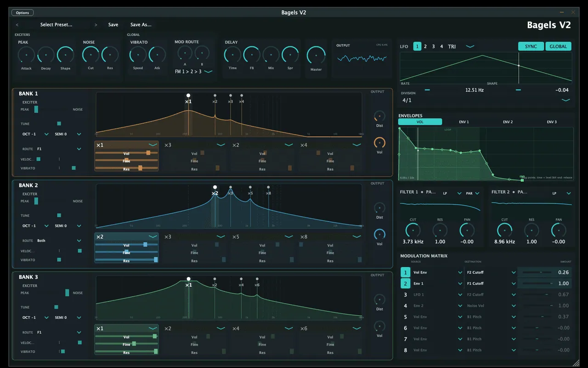
Task: Enable modulation matrix slot 4
Action: 405,306
